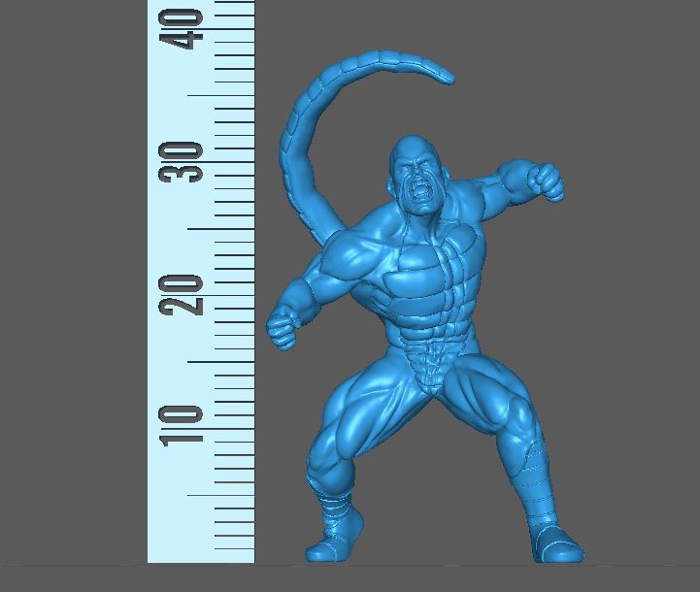Click the 40 mark on the ruler
The image size is (700, 592).
point(184,27)
